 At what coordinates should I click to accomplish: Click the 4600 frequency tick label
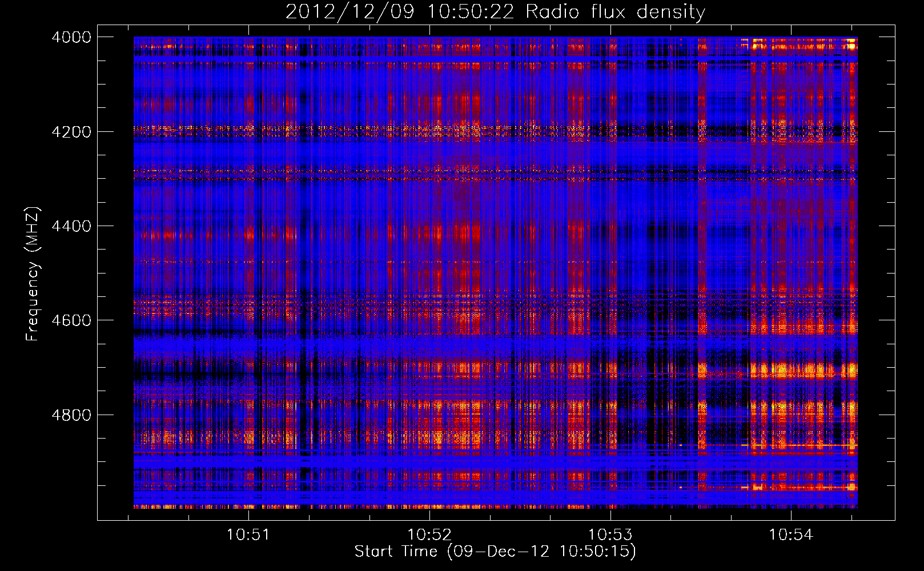point(71,320)
